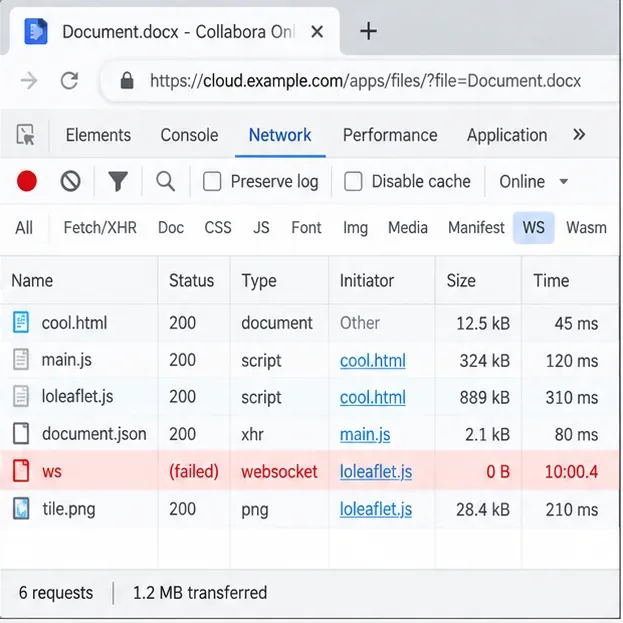623x623 pixels.
Task: Click the (failed) status cell
Action: point(194,472)
